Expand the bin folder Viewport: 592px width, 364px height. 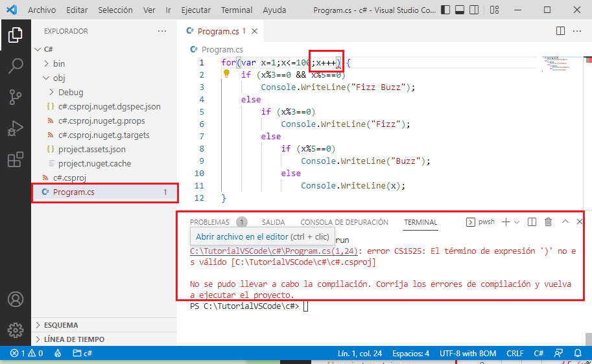[104, 63]
